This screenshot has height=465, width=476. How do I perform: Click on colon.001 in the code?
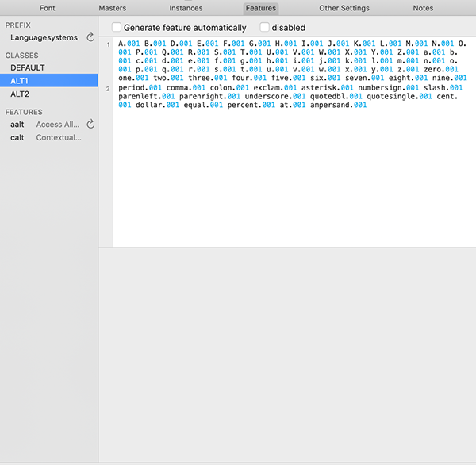(229, 88)
